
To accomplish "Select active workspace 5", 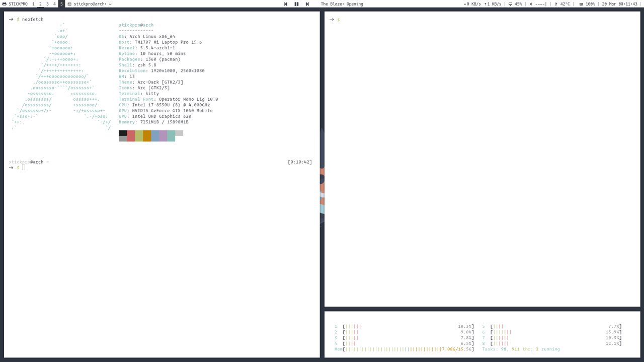I will [x=61, y=4].
